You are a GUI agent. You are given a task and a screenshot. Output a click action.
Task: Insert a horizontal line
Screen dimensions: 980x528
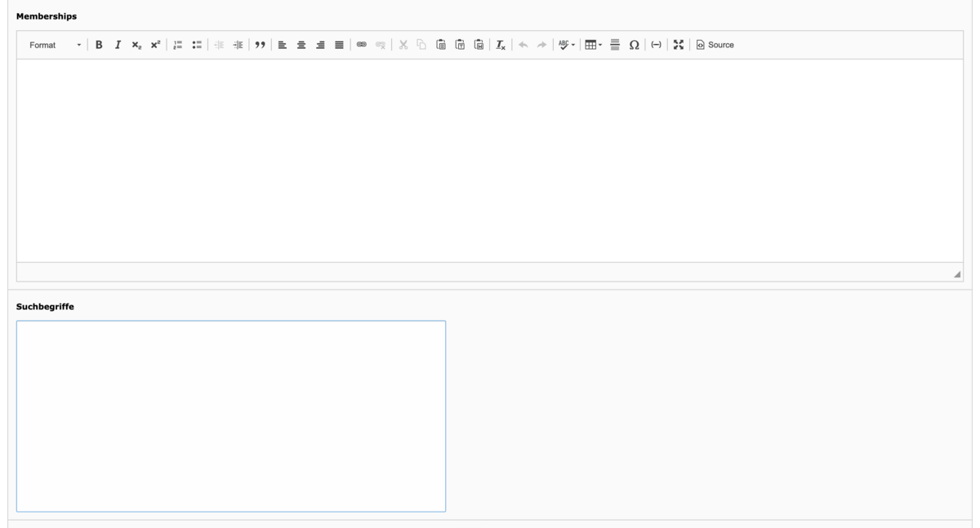[x=615, y=45]
